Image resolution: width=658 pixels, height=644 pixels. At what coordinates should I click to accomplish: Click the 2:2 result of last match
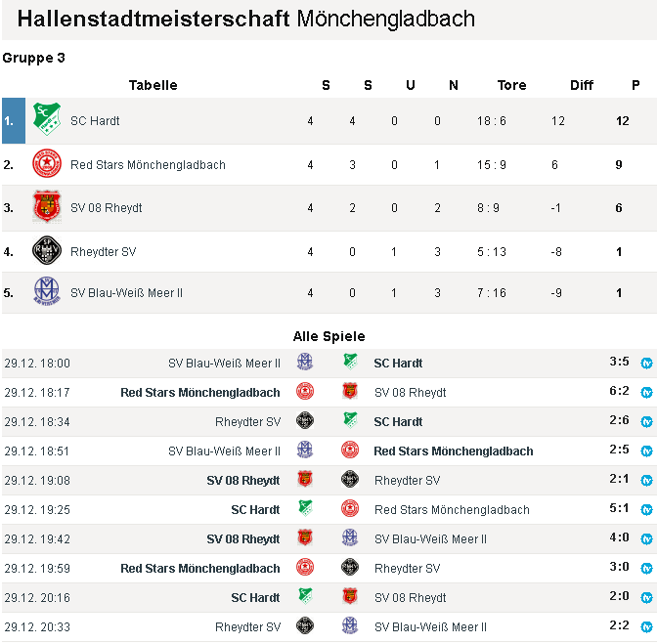619,625
